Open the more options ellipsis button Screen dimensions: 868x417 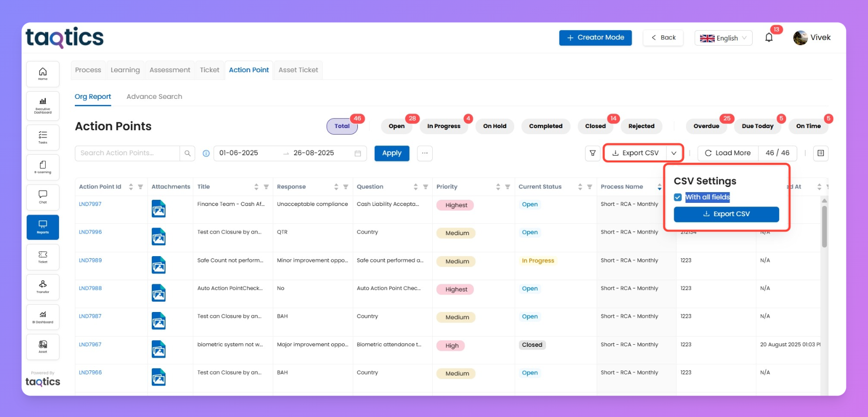(x=425, y=153)
